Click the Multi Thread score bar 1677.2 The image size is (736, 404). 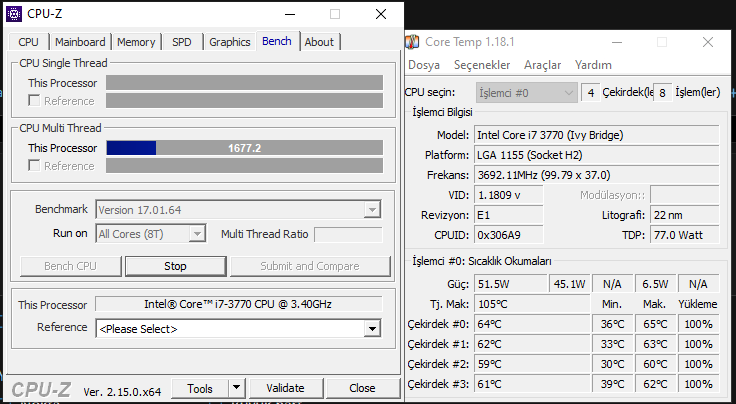click(244, 148)
